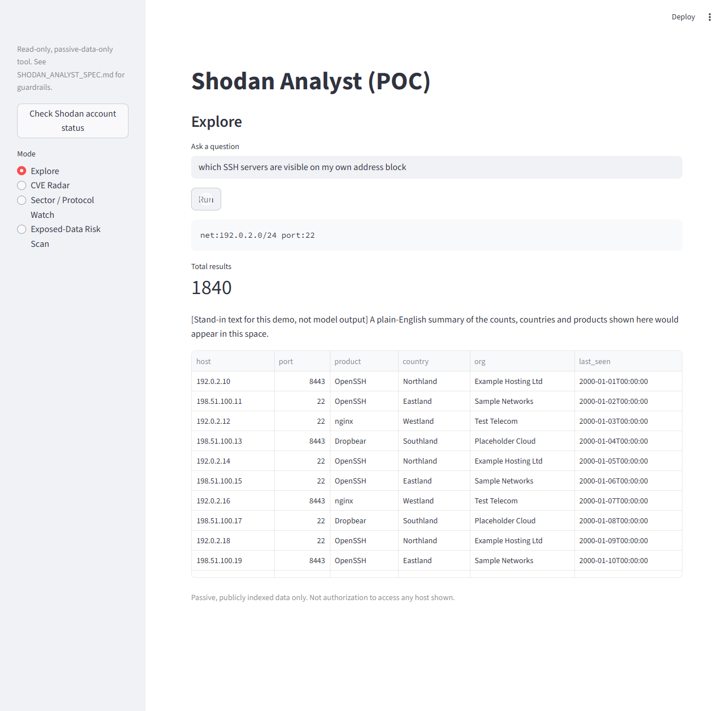Click Sample Networks in 198.51.100.19 row
The height and width of the screenshot is (711, 728).
pos(522,560)
